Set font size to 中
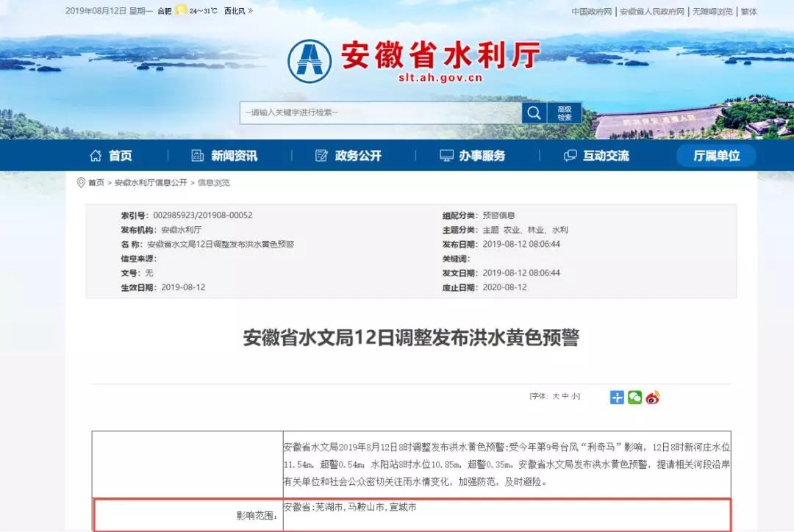Image resolution: width=794 pixels, height=532 pixels. point(565,396)
